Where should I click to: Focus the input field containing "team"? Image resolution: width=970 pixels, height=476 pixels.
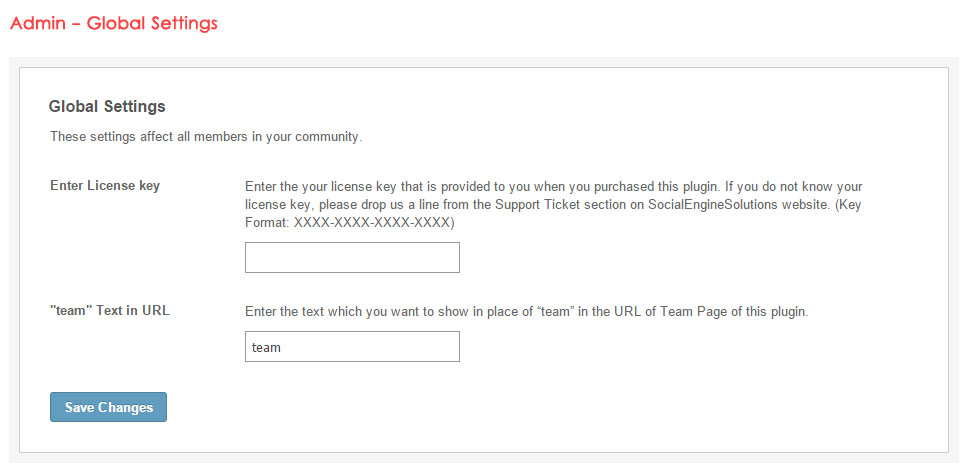coord(352,347)
